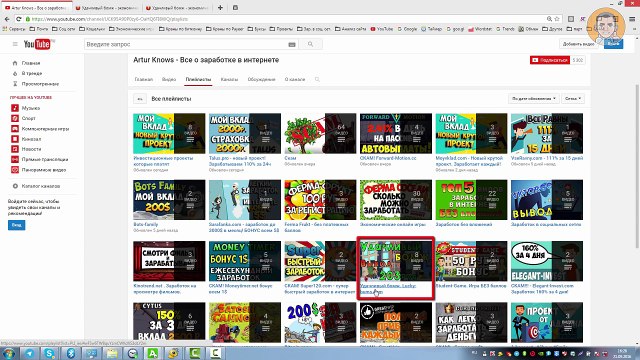
Task: Click the page vertical scrollbar
Action: (x=637, y=166)
